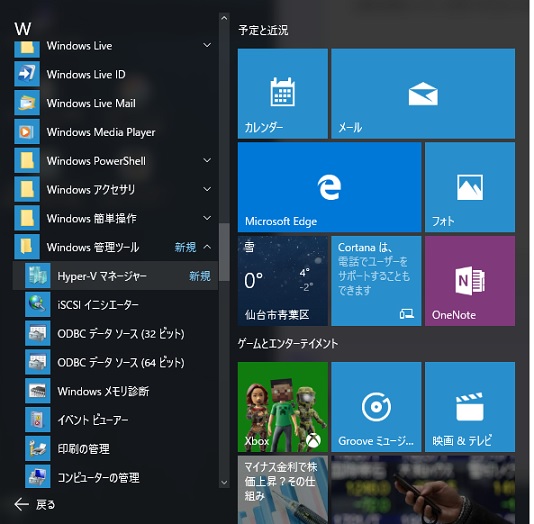Open イベント ビューアー in the list
The height and width of the screenshot is (524, 534).
point(115,420)
